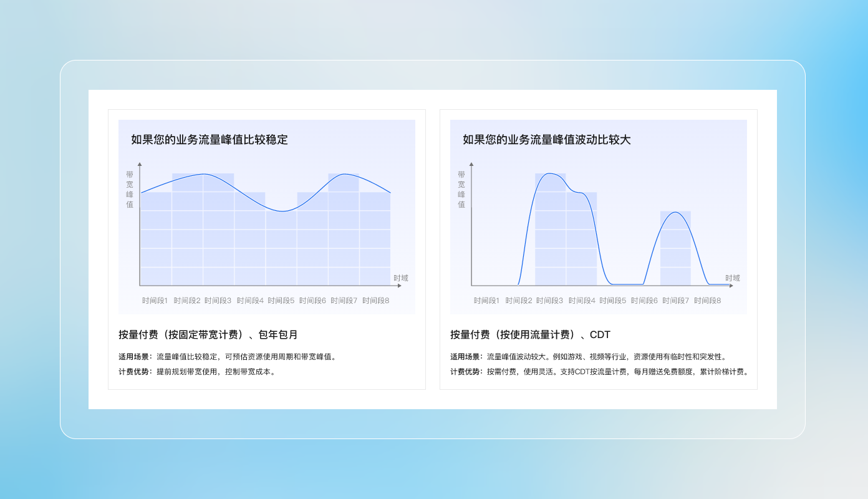Click the line starting "流量峰值波动较大。例如游戏、视频等行业"
The height and width of the screenshot is (499, 868).
tap(607, 357)
